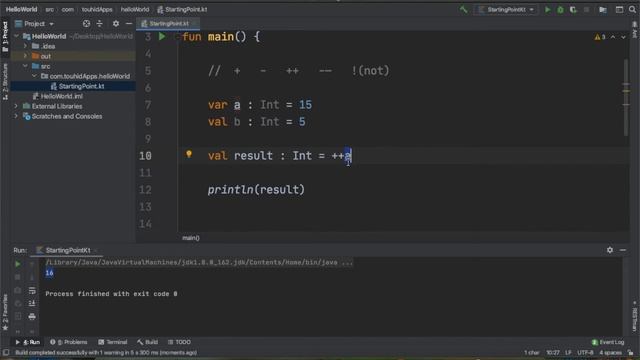Toggle the 2: Favorites side tool button
This screenshot has height=360, width=640.
tap(5, 312)
